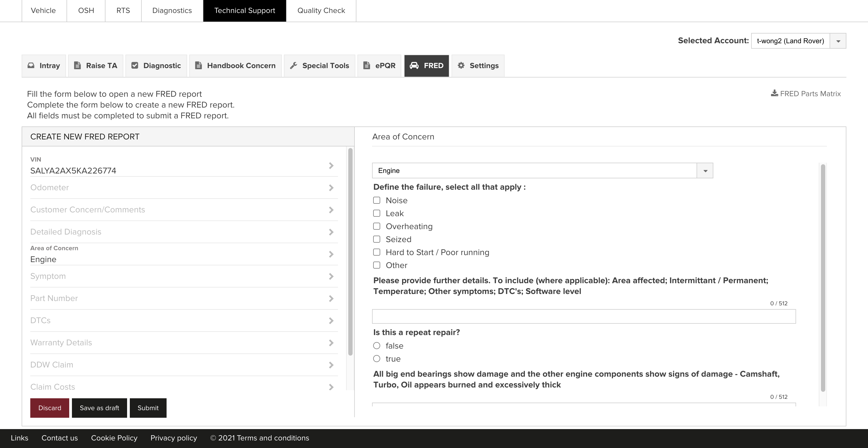The height and width of the screenshot is (448, 868).
Task: Expand the Odometer row chevron
Action: 331,188
